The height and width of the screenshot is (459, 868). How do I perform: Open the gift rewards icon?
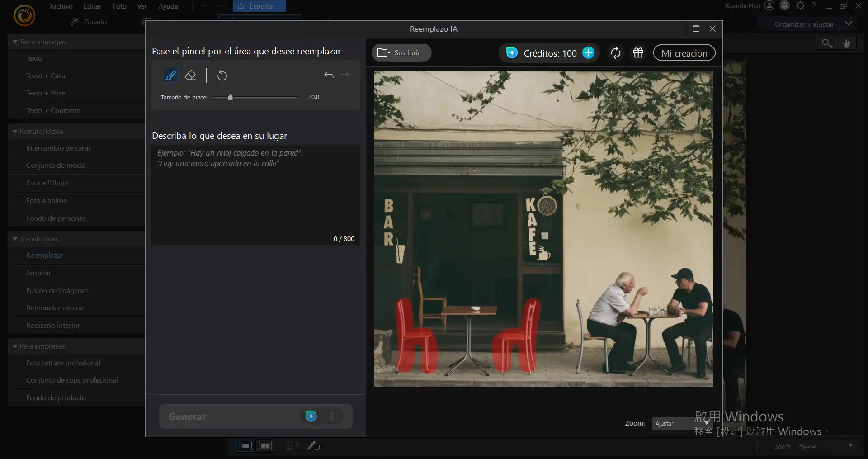click(638, 53)
